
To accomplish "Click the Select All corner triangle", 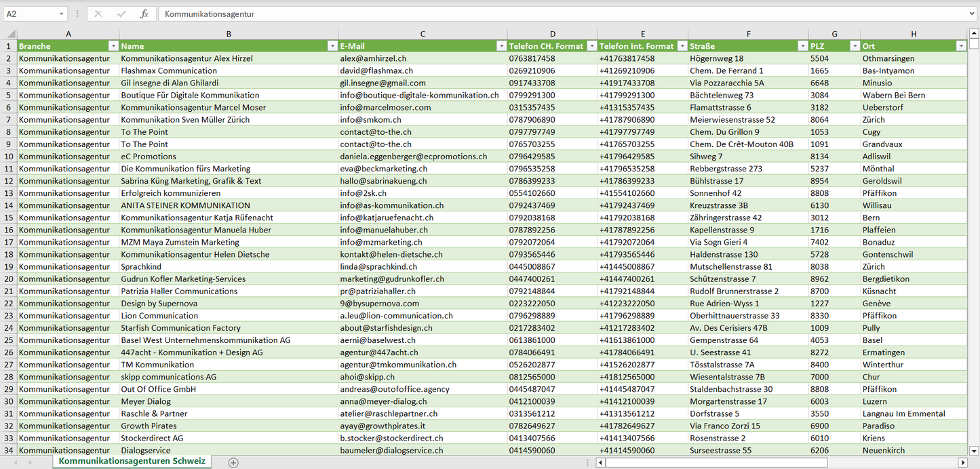I will [x=9, y=34].
